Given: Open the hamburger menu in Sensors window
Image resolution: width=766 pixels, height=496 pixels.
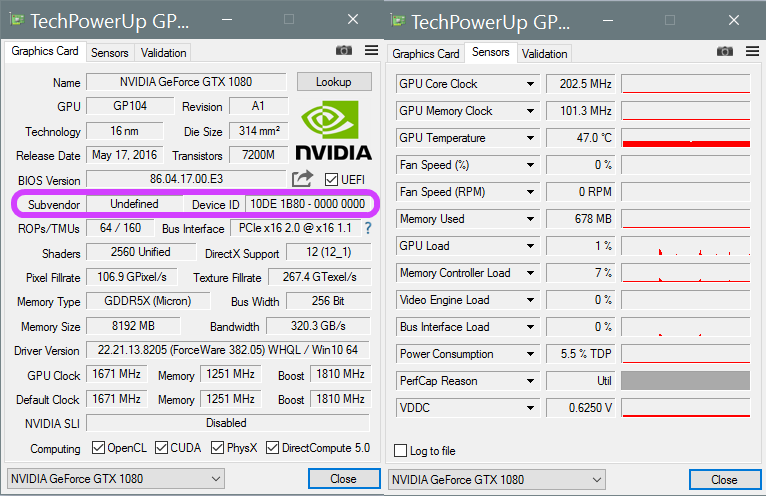Looking at the screenshot, I should coord(753,51).
